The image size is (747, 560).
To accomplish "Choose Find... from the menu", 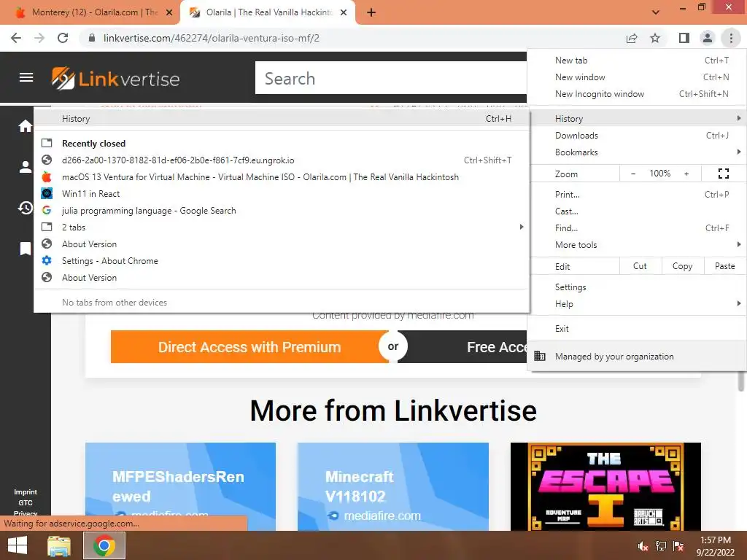I will (637, 228).
